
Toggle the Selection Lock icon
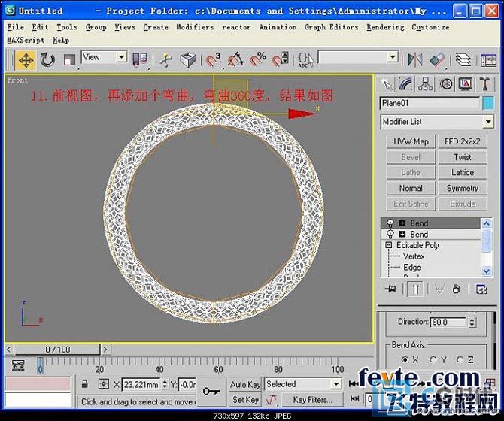tap(85, 383)
